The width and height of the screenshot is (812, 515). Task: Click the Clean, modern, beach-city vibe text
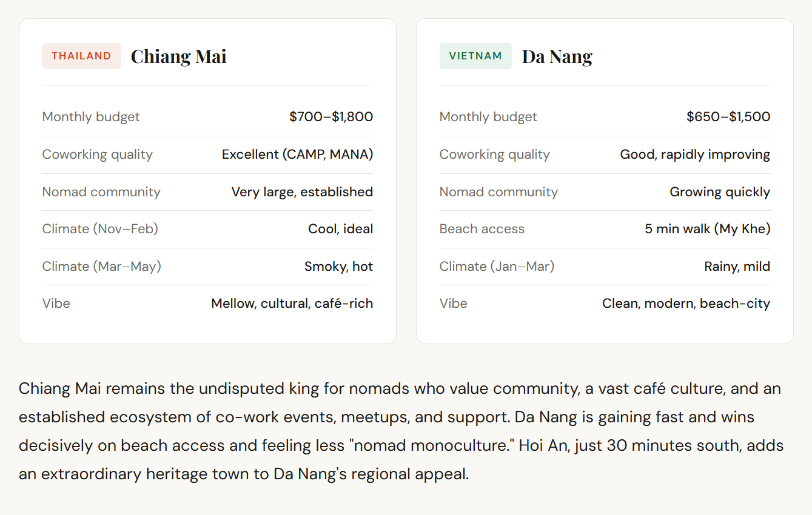pos(686,304)
